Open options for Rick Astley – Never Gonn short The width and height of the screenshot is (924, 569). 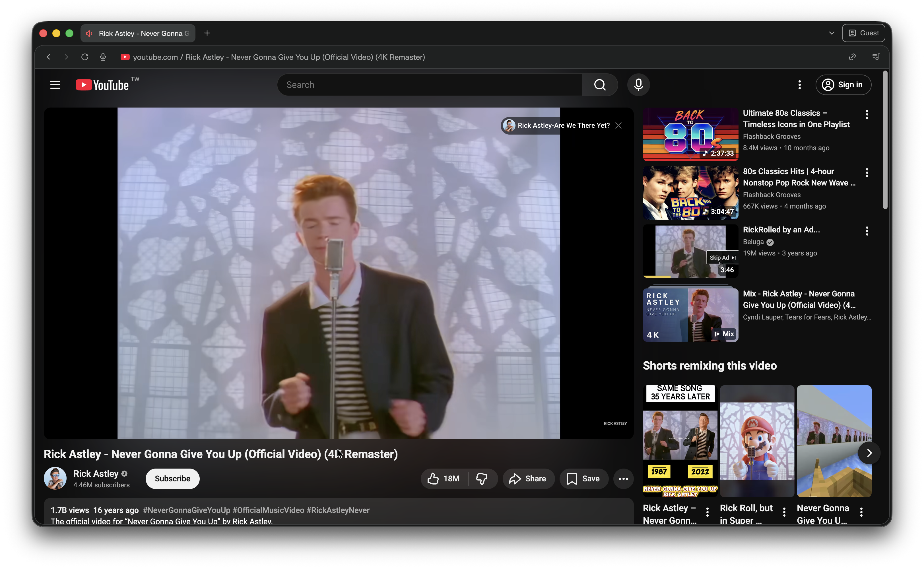tap(707, 512)
